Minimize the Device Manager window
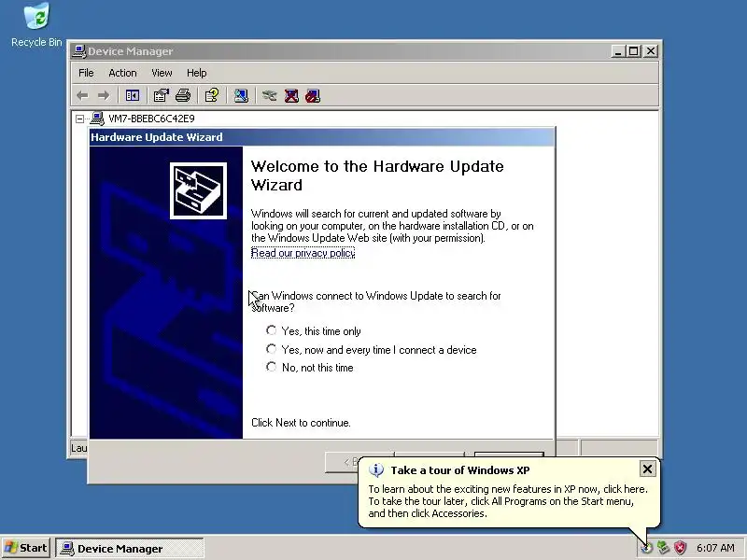Screen dimensions: 747x560 [x=618, y=51]
